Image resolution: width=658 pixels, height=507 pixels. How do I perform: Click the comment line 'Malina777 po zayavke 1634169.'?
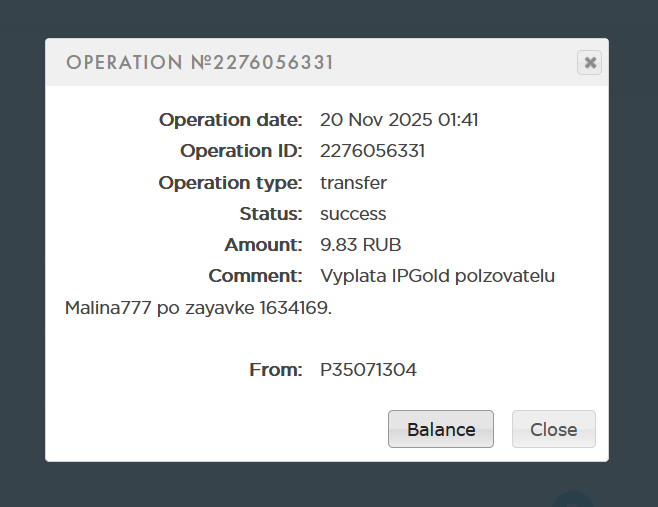[198, 308]
